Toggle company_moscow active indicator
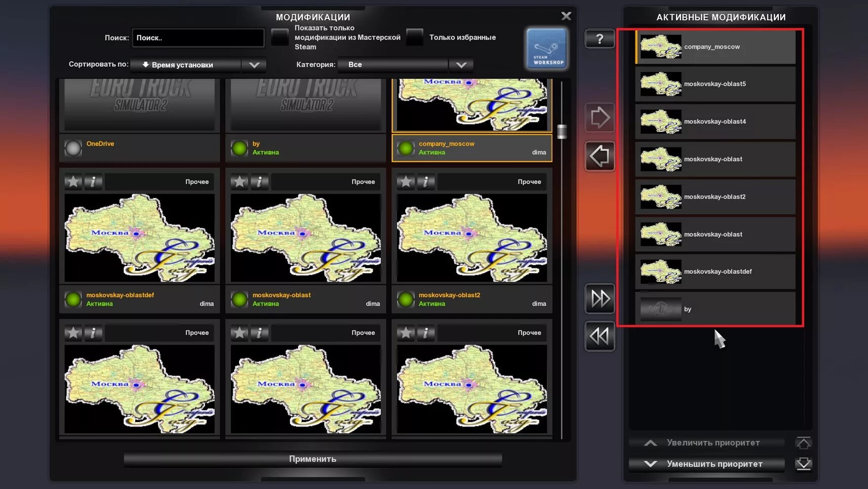Screen dimensions: 868x489 tap(406, 148)
